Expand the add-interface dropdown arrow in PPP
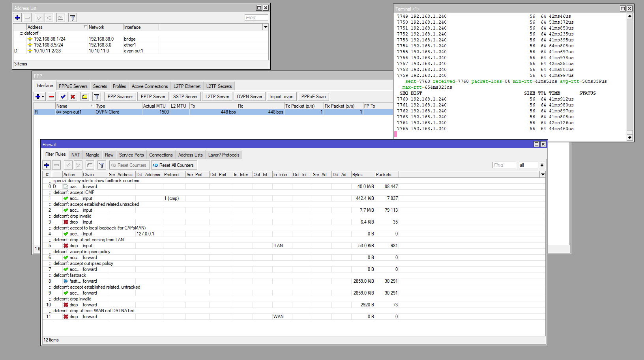 43,97
